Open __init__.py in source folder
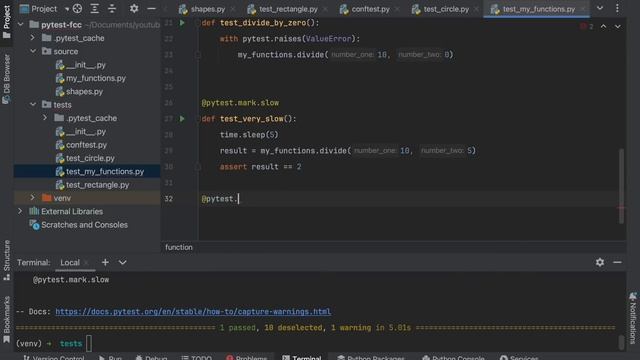Viewport: 640px width, 360px height. pyautogui.click(x=85, y=65)
